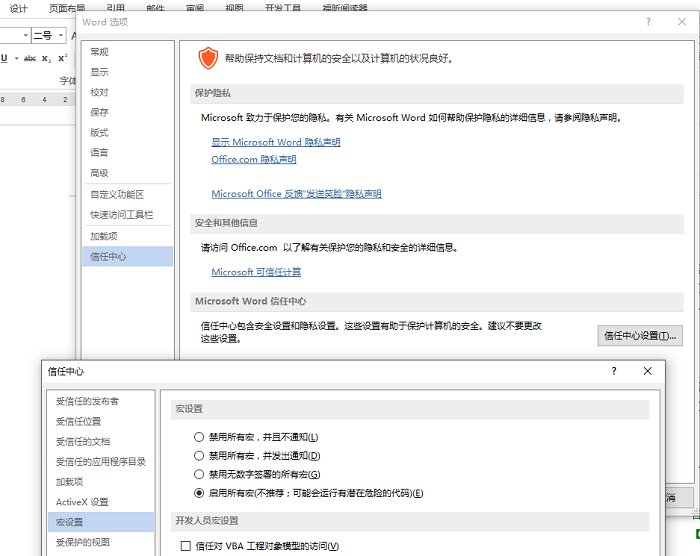Open 显示 Microsoft Word 隐私声明 link
700x556 pixels.
275,142
